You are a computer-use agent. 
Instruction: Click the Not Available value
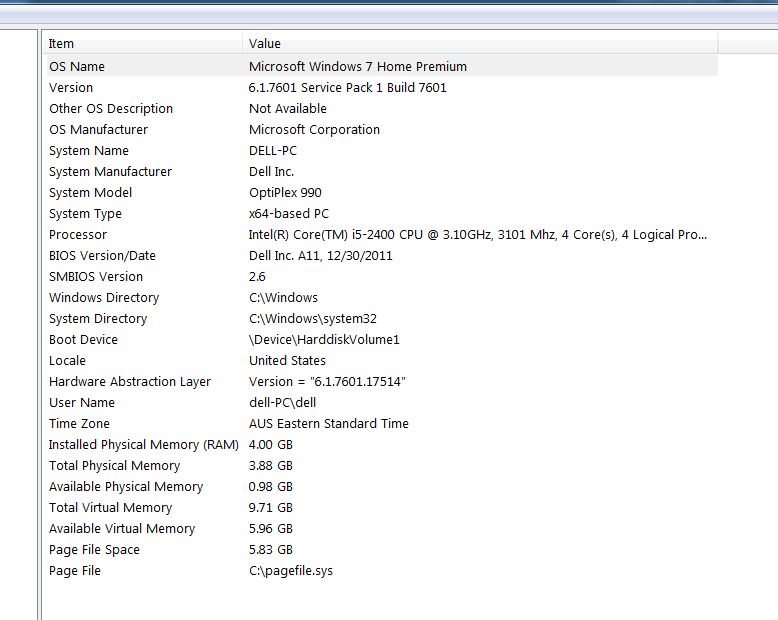click(288, 109)
